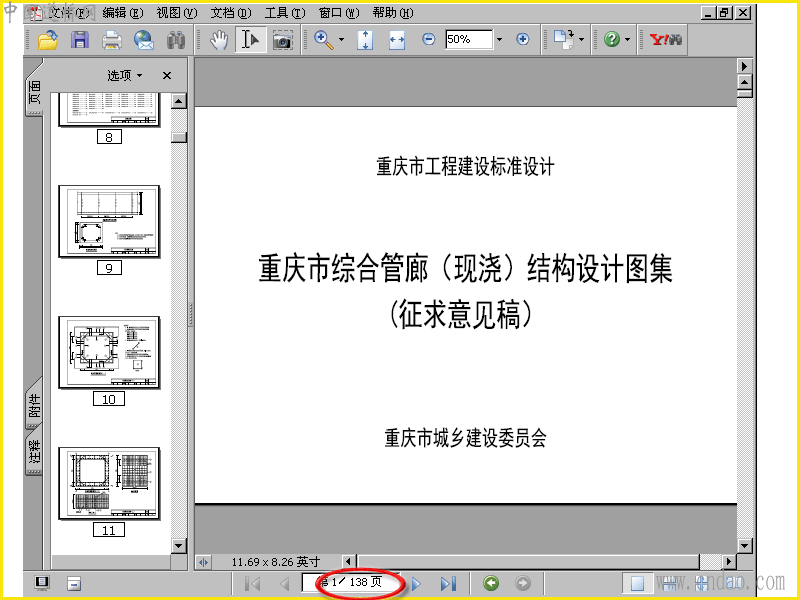Screen dimensions: 800x600
Task: Pick the Zoom In magnifier tool
Action: [323, 39]
